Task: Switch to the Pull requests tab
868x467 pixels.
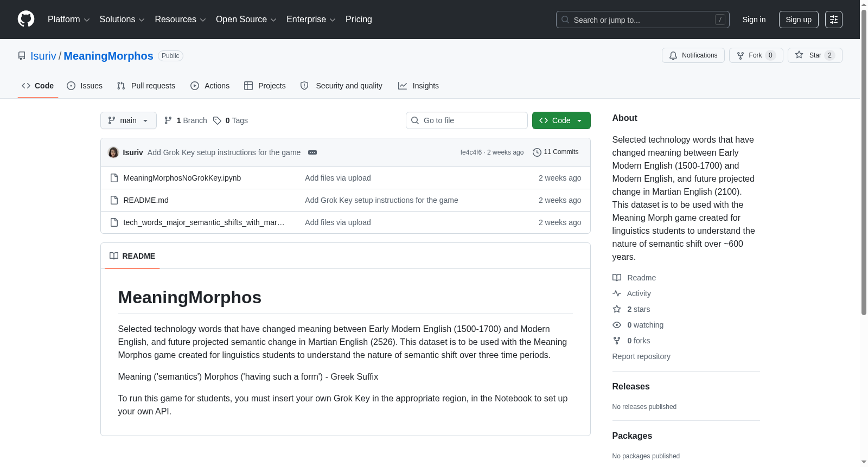Action: (x=146, y=86)
